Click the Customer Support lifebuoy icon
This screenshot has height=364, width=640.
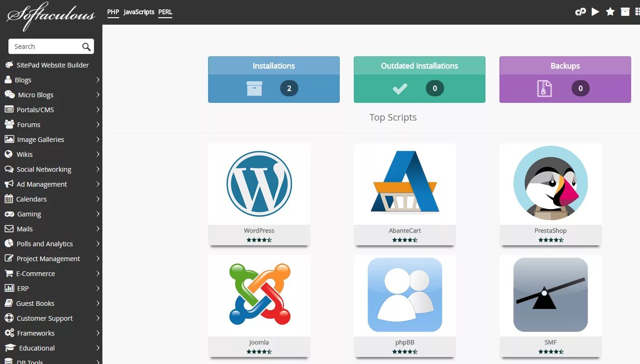[9, 318]
